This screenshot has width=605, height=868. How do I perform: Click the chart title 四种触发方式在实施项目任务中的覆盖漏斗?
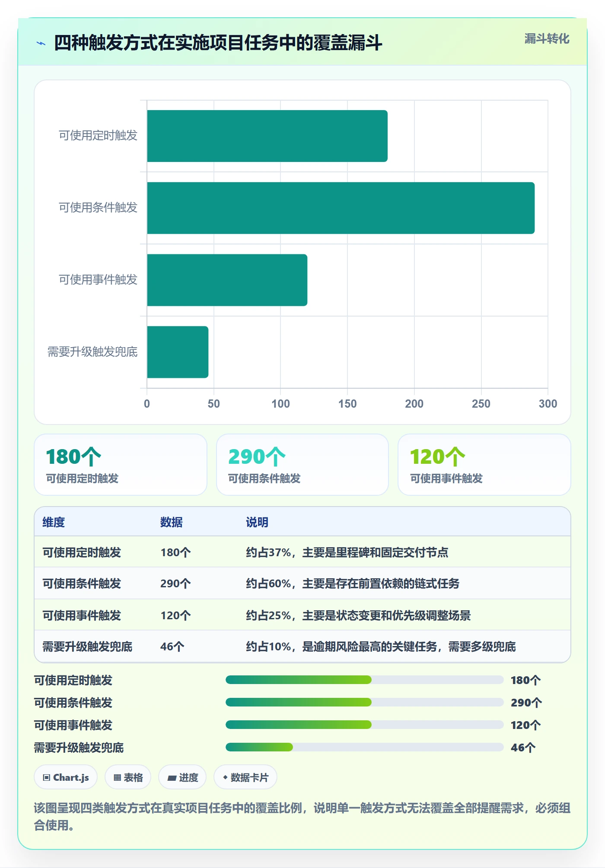coord(218,43)
